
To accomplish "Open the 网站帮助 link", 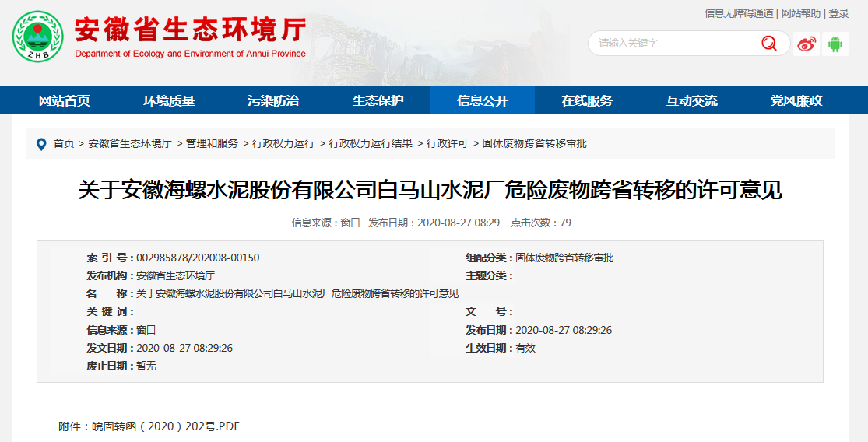I will 800,13.
